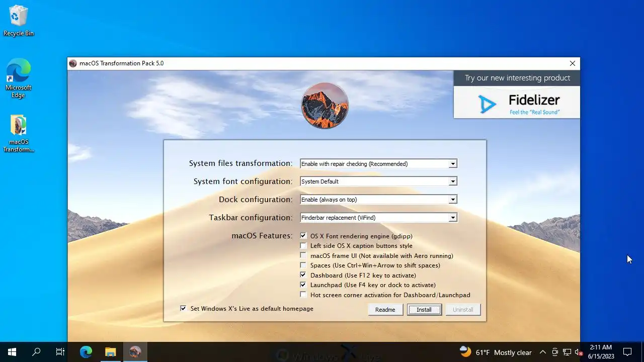Toggle Dashboard (F12 key) checkbox

click(x=303, y=275)
